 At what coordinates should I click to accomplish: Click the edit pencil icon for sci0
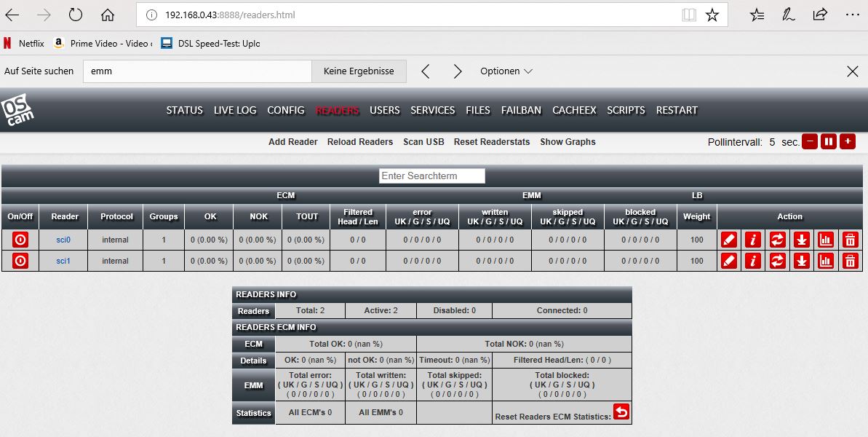pyautogui.click(x=728, y=239)
